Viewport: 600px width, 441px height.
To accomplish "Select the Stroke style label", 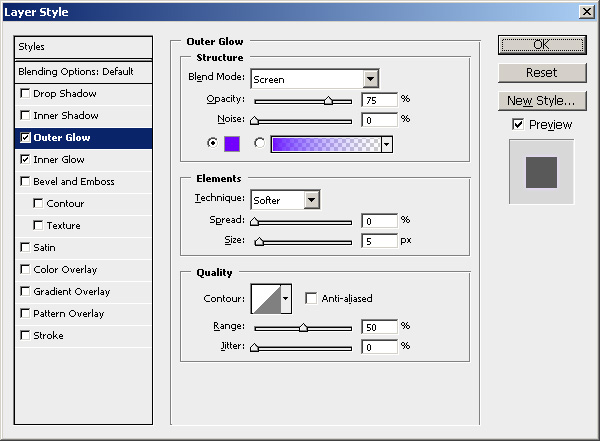I will coord(48,335).
